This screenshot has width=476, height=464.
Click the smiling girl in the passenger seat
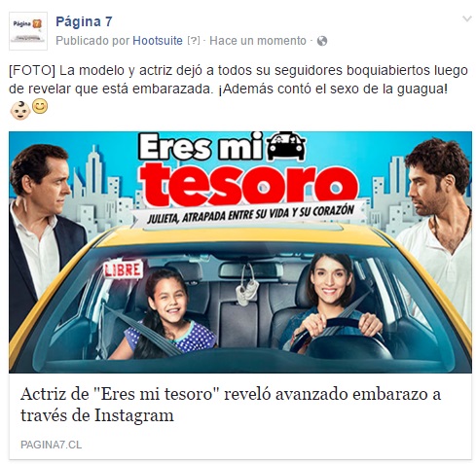click(x=168, y=314)
